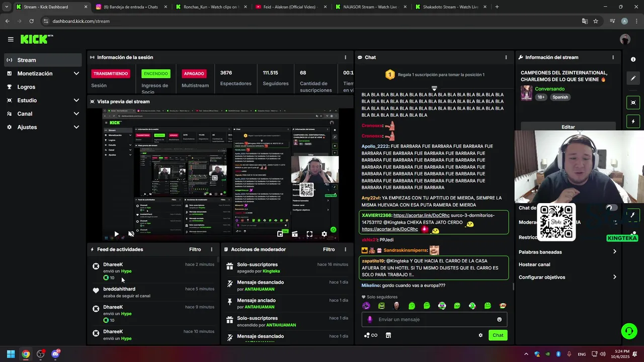Viewport: 644px width, 362px height.
Task: Click the info icon in right rail
Action: 633,59
